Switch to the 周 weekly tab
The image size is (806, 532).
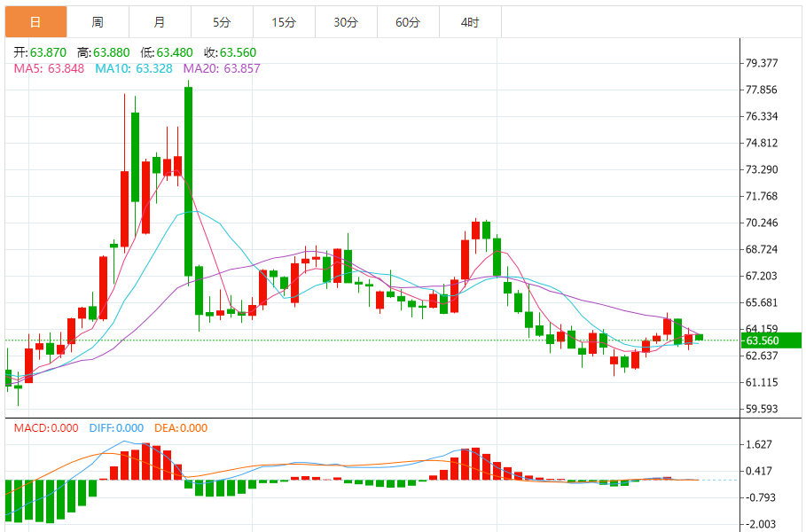click(98, 22)
